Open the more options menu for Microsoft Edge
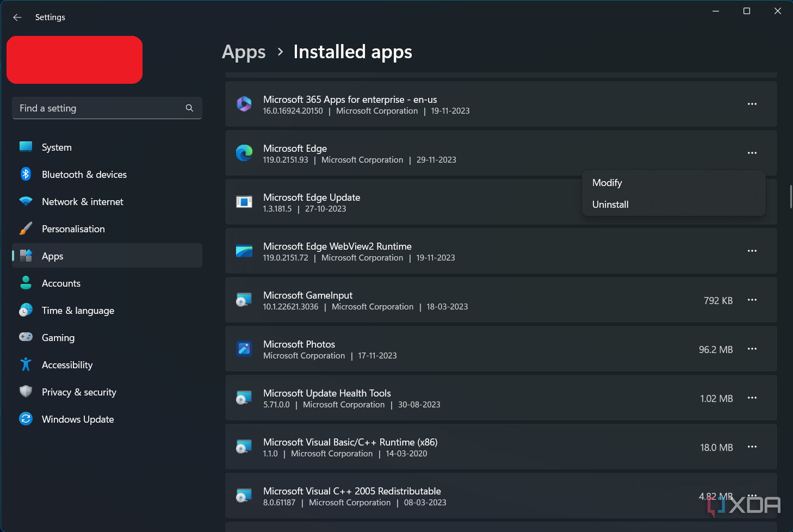Screen dimensions: 793x532 click(752, 153)
